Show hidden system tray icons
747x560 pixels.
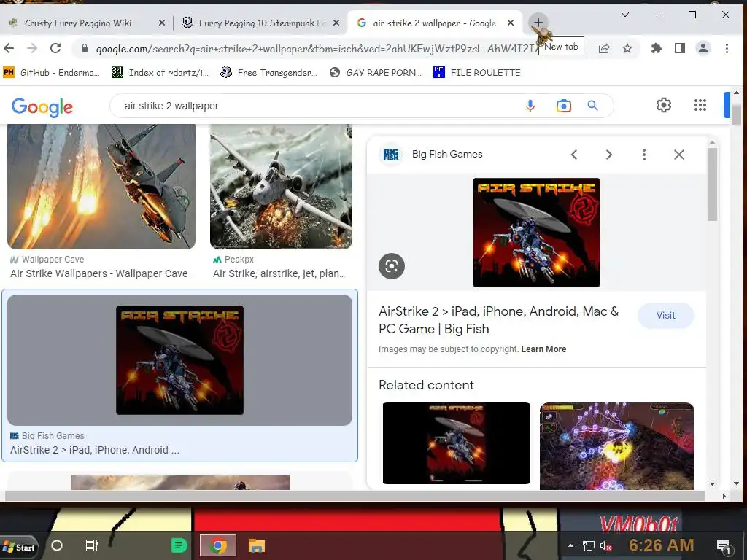point(570,545)
